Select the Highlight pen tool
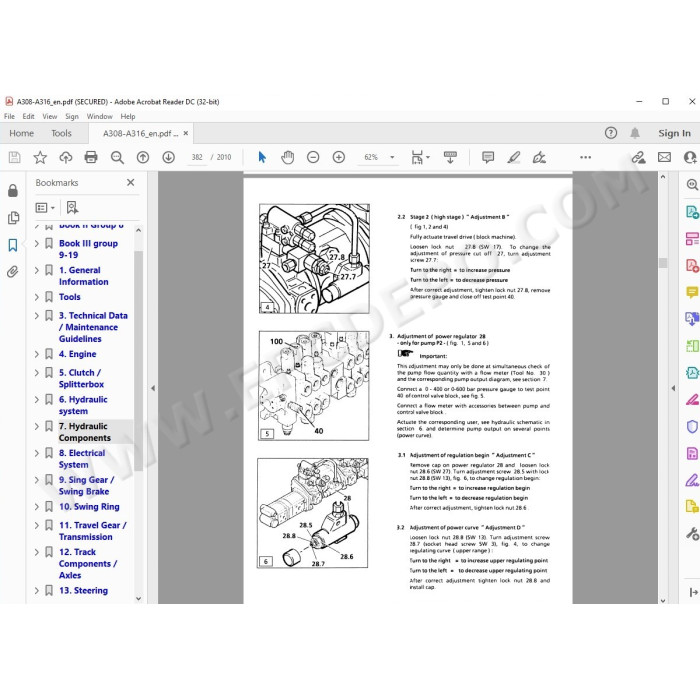 coord(513,157)
